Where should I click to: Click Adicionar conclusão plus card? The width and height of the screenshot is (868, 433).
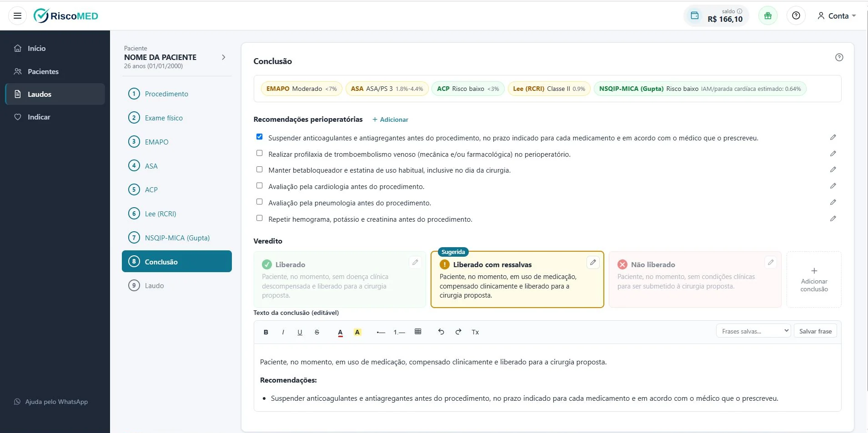click(814, 279)
